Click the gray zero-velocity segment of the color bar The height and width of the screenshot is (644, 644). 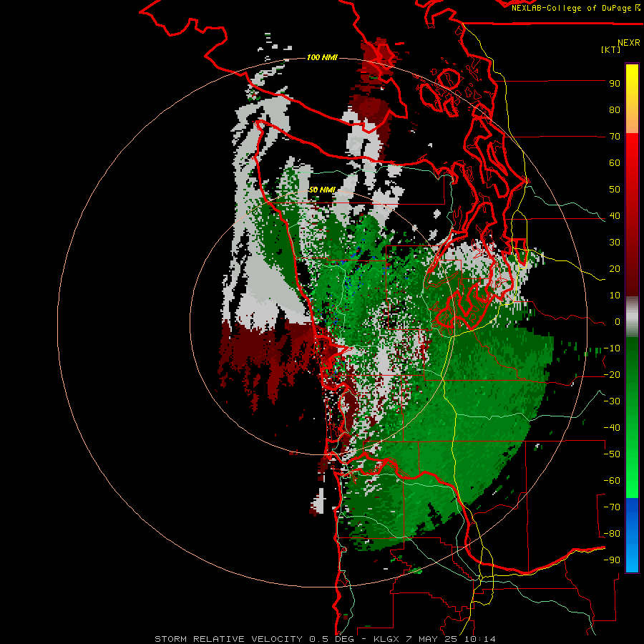pyautogui.click(x=632, y=316)
